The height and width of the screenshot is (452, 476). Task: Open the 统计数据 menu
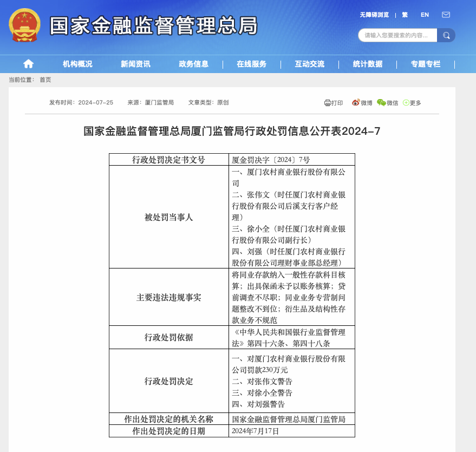(x=367, y=64)
